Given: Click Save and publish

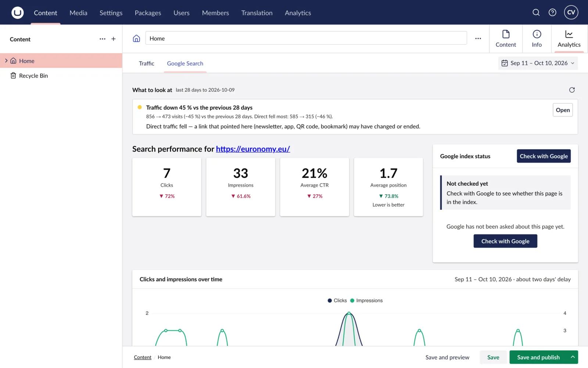Looking at the screenshot, I should pyautogui.click(x=538, y=357).
